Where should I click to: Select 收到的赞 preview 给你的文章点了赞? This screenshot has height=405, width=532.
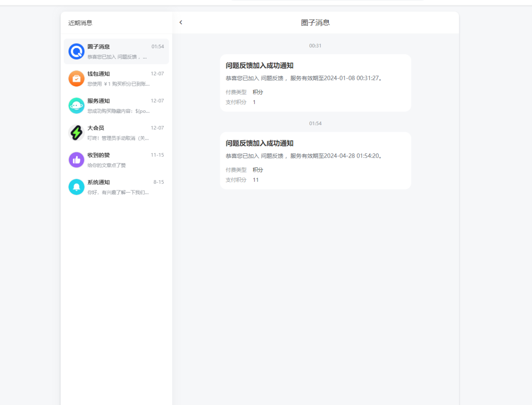click(x=106, y=165)
